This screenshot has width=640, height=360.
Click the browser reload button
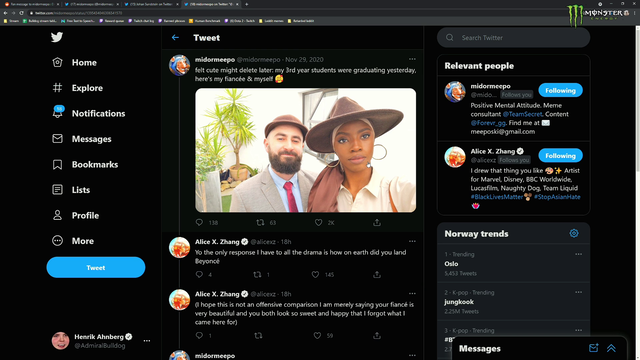point(21,13)
